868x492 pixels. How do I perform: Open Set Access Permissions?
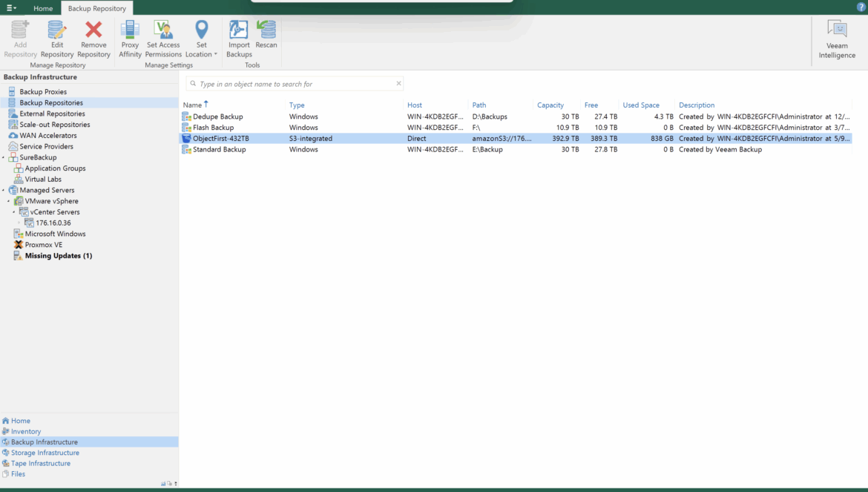(x=163, y=39)
